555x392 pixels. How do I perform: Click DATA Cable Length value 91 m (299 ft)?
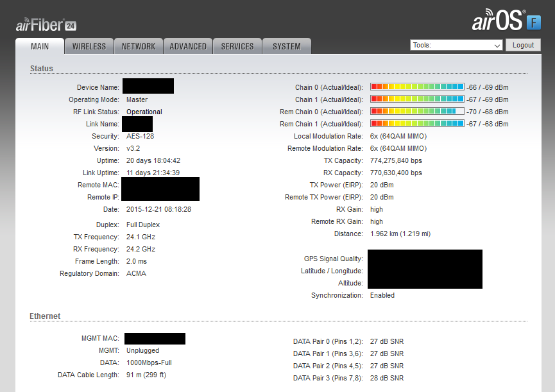click(x=146, y=375)
